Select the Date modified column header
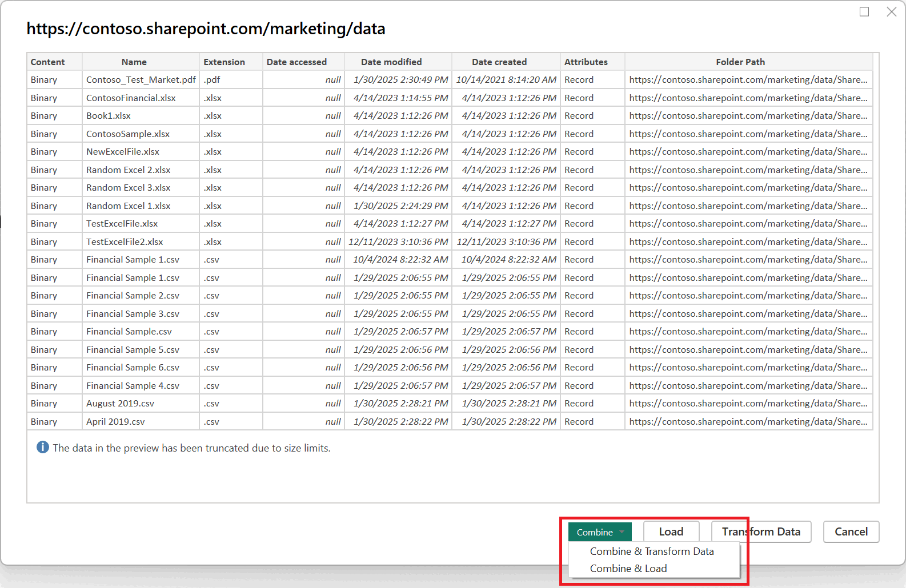Viewport: 906px width, 588px height. 391,62
